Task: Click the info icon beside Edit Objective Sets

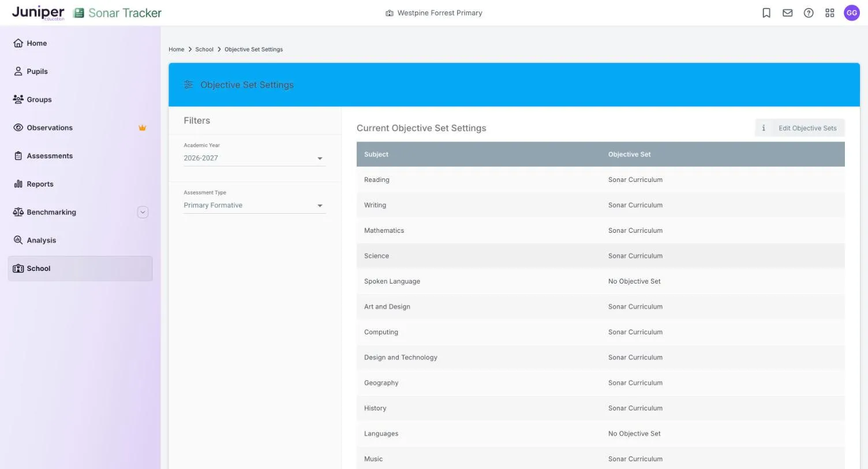Action: coord(764,128)
